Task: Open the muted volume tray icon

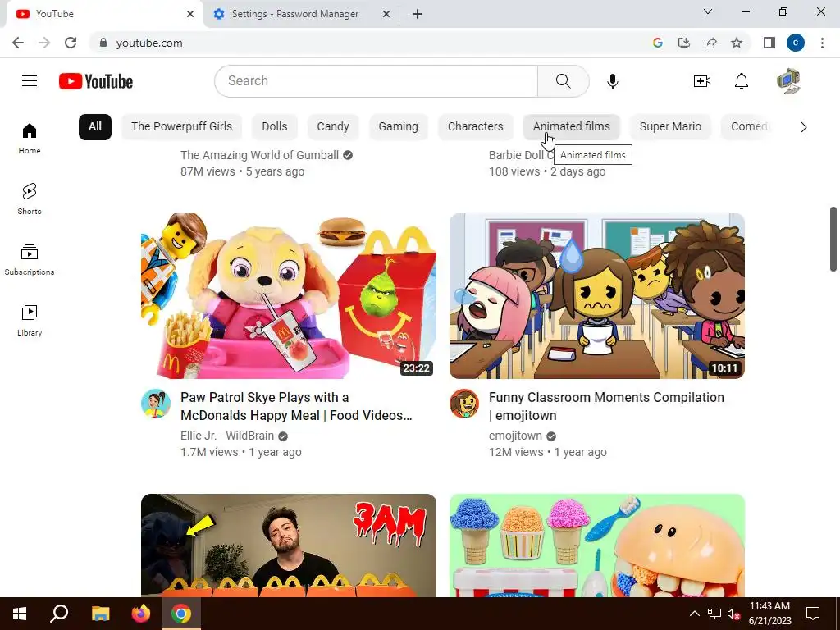Action: 733,614
